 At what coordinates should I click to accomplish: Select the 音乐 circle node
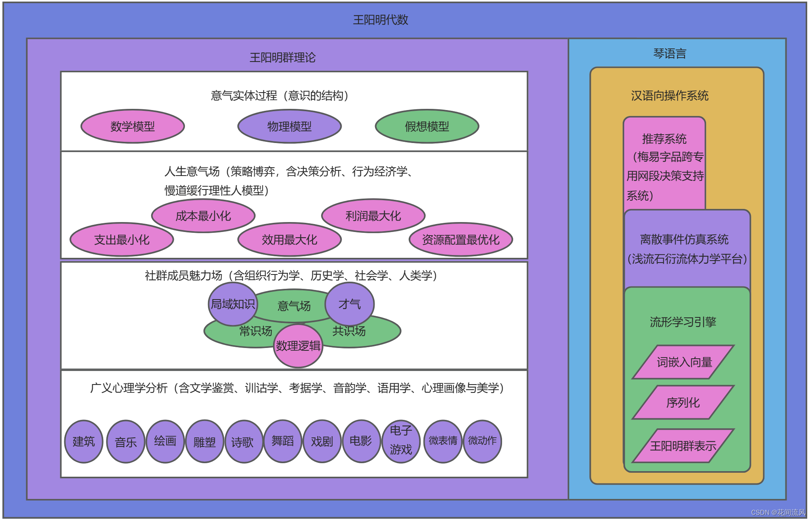coord(126,441)
